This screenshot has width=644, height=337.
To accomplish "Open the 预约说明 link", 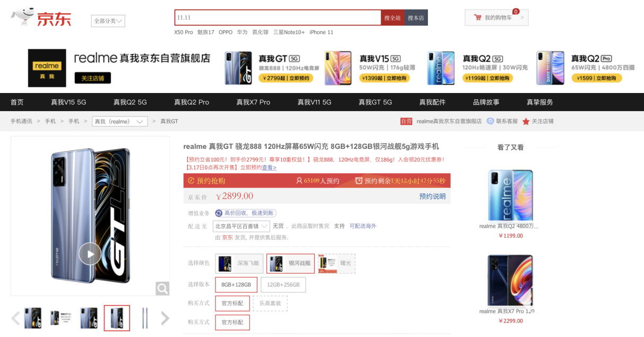I will click(433, 196).
